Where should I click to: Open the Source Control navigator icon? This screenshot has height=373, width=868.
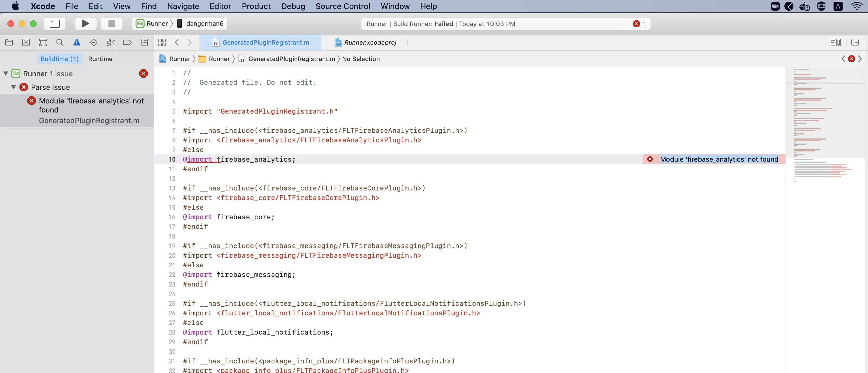click(26, 42)
